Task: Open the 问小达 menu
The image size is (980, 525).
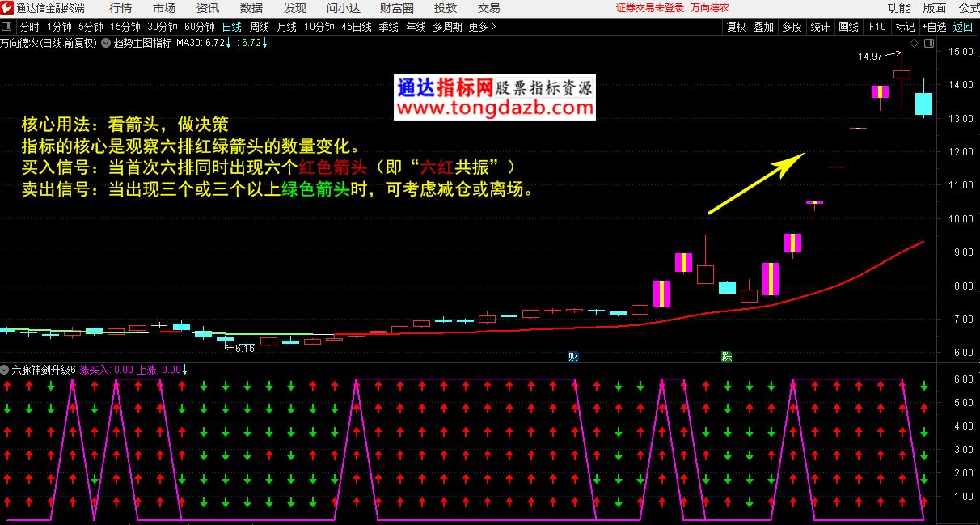Action: click(x=344, y=8)
